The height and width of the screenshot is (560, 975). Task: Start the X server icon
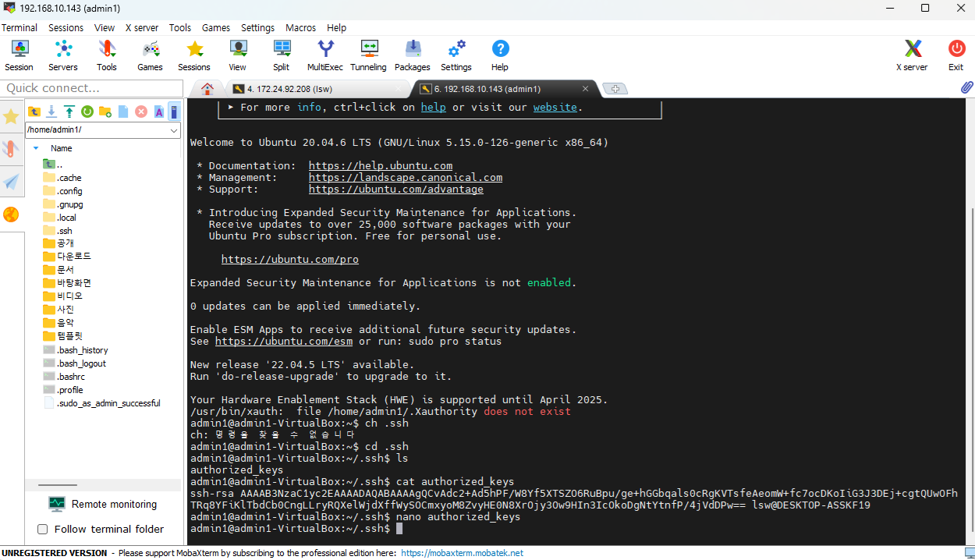(x=913, y=55)
